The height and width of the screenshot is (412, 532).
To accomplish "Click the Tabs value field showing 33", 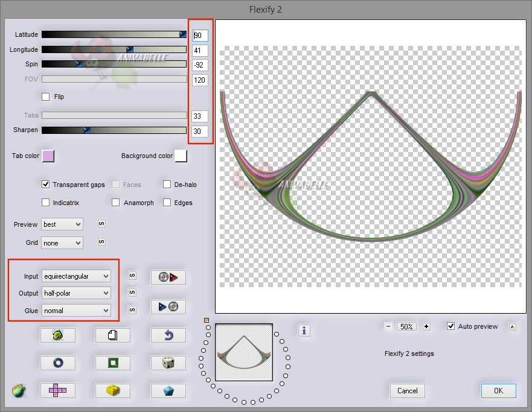I will 200,116.
